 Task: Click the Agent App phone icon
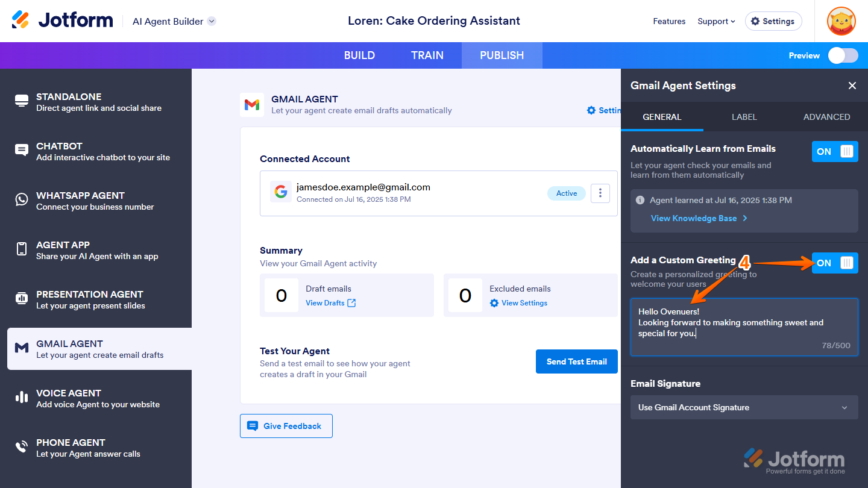click(22, 249)
